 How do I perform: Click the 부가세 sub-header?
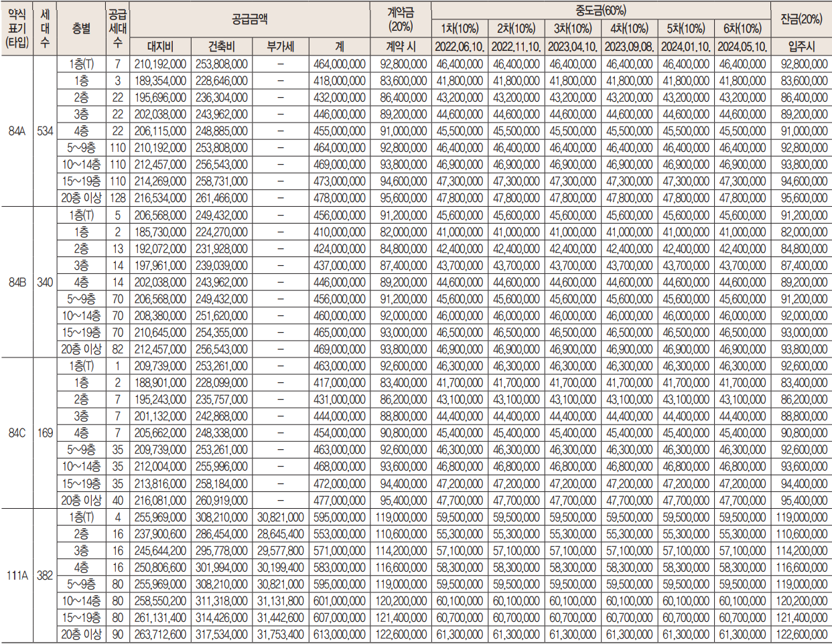280,46
